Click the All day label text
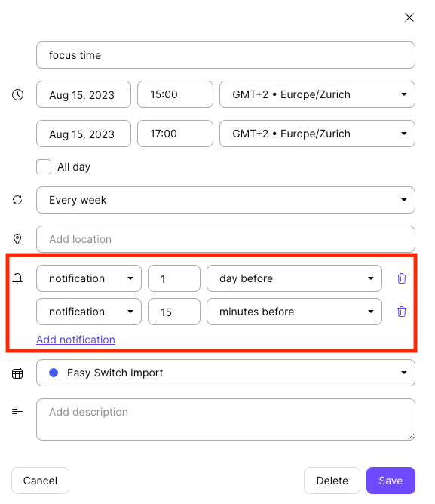This screenshot has width=435, height=504. click(74, 167)
